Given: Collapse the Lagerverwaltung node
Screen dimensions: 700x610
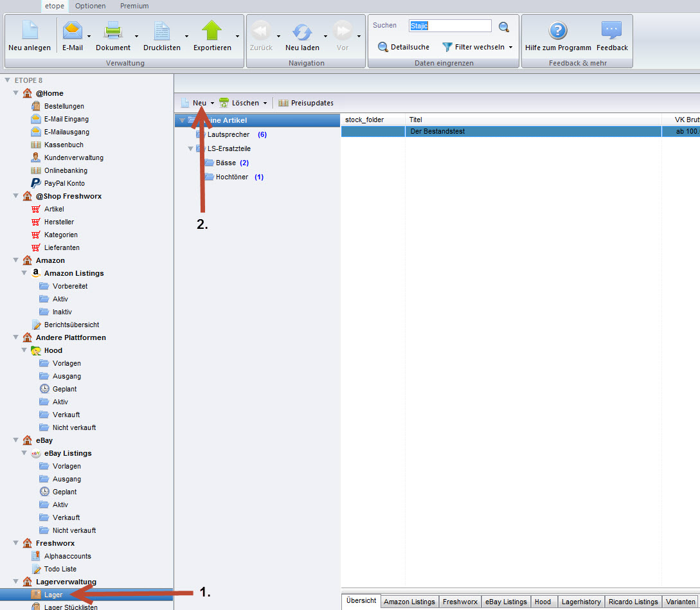Looking at the screenshot, I should [x=15, y=582].
